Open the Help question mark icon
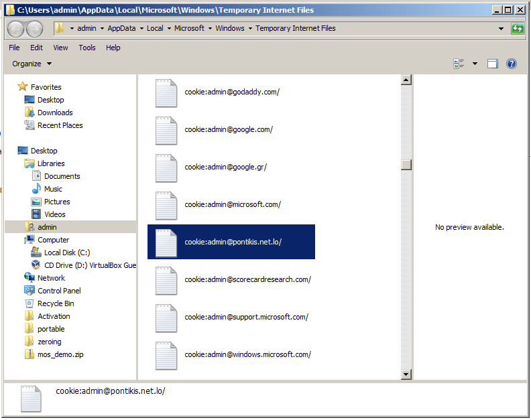Image resolution: width=531 pixels, height=420 pixels. [x=512, y=64]
